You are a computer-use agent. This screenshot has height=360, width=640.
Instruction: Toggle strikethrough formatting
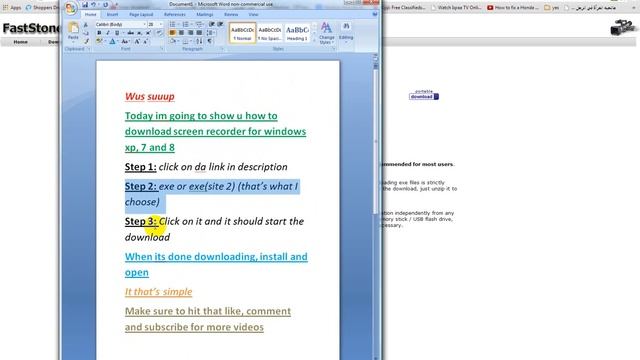(x=130, y=33)
